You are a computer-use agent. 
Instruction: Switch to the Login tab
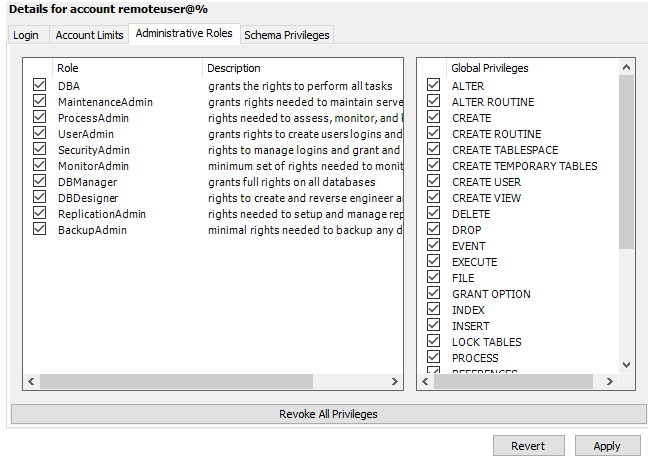pyautogui.click(x=26, y=35)
